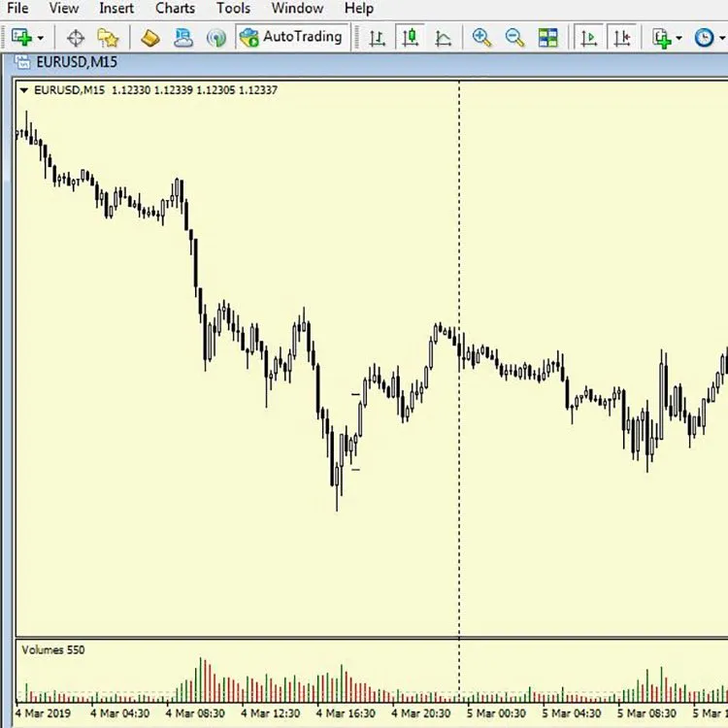Viewport: 728px width, 728px height.
Task: Toggle chart shift from right edge
Action: (x=620, y=38)
